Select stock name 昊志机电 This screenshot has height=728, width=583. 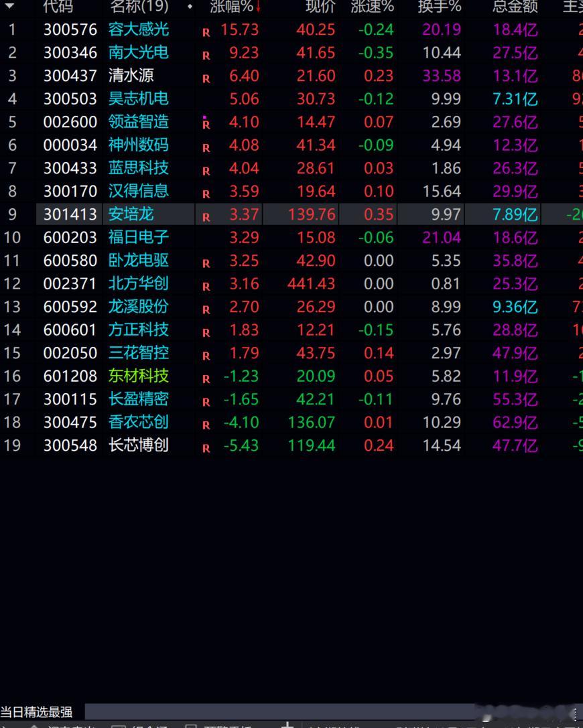[x=139, y=98]
